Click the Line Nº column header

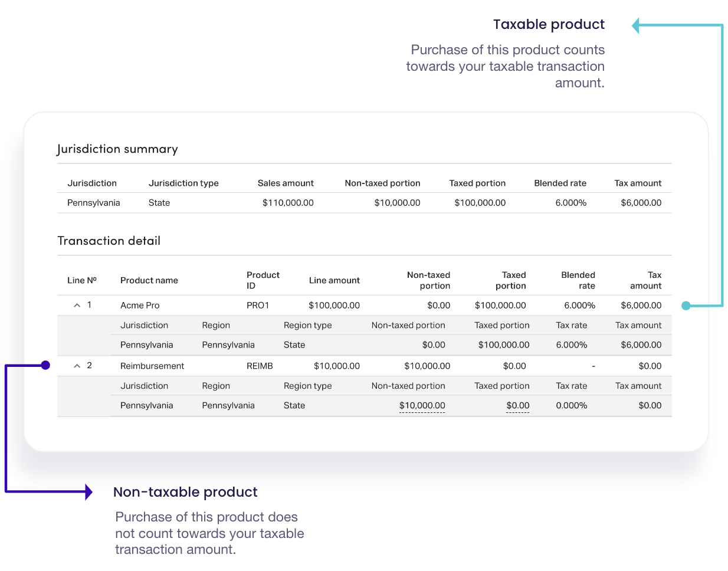81,280
